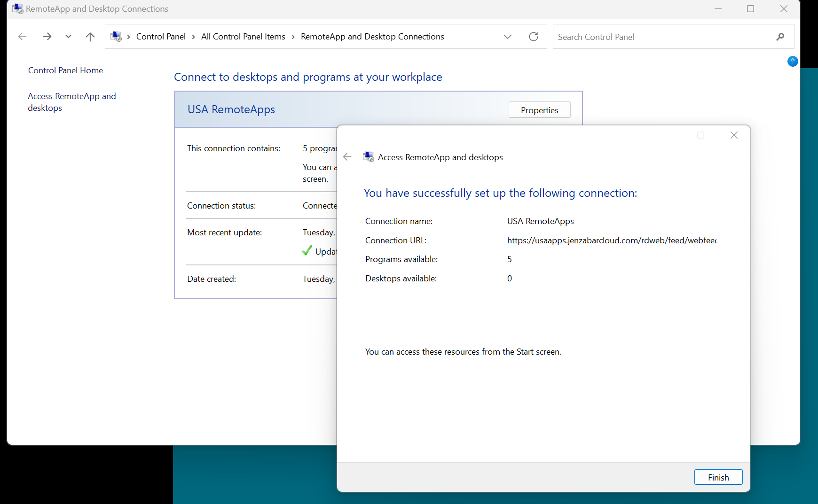This screenshot has height=504, width=818.
Task: Go back in Control Panel navigation
Action: point(22,37)
